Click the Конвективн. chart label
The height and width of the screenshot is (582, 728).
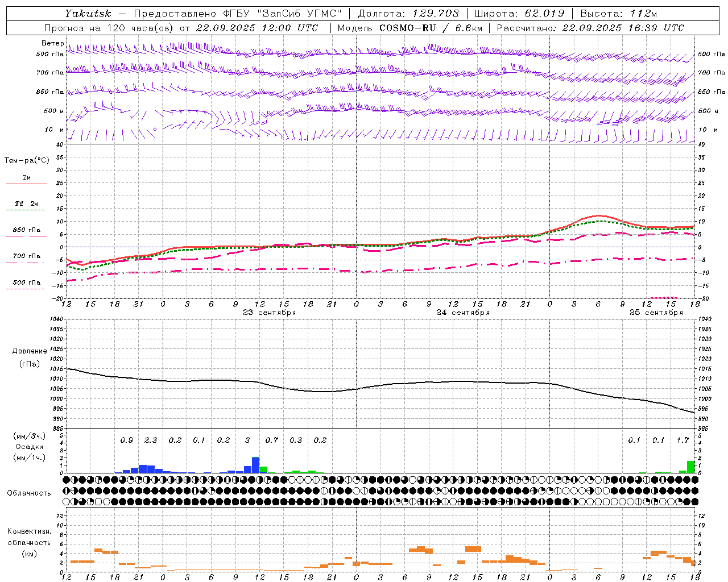(30, 531)
